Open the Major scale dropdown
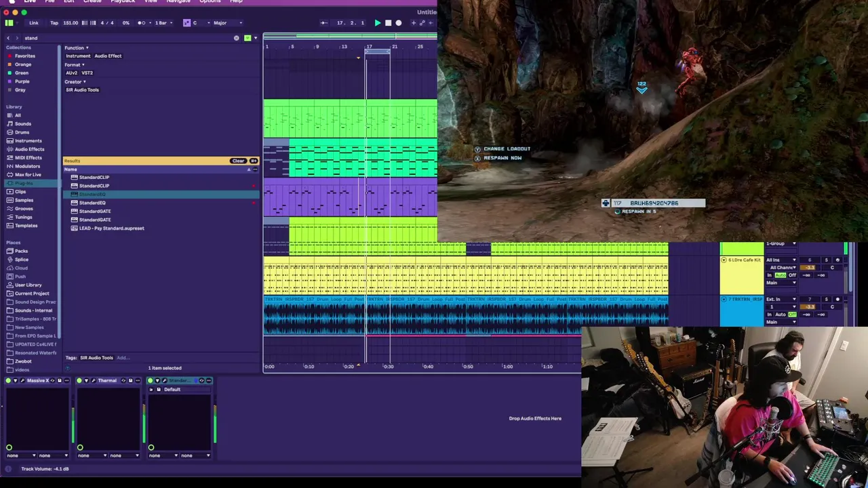This screenshot has width=868, height=488. click(227, 23)
